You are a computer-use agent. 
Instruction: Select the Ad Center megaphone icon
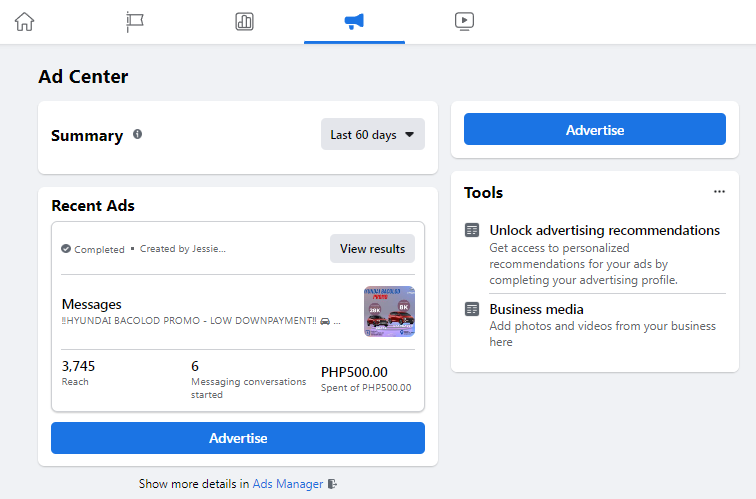click(x=354, y=21)
